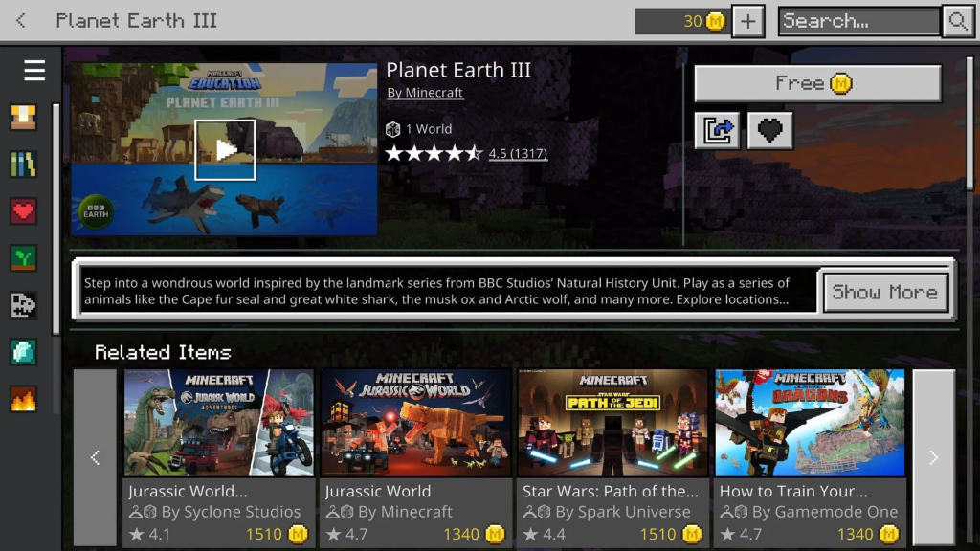Click the page's vertical scrollbar on the right

[970, 123]
